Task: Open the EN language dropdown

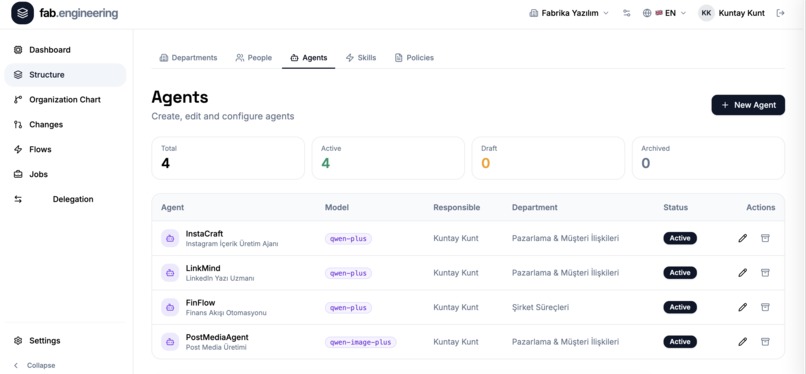Action: (665, 13)
